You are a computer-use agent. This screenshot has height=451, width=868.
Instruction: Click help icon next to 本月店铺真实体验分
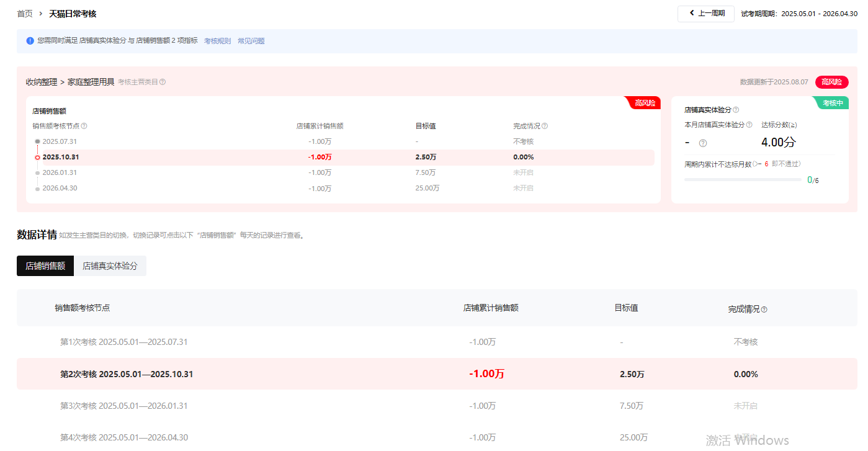(749, 125)
